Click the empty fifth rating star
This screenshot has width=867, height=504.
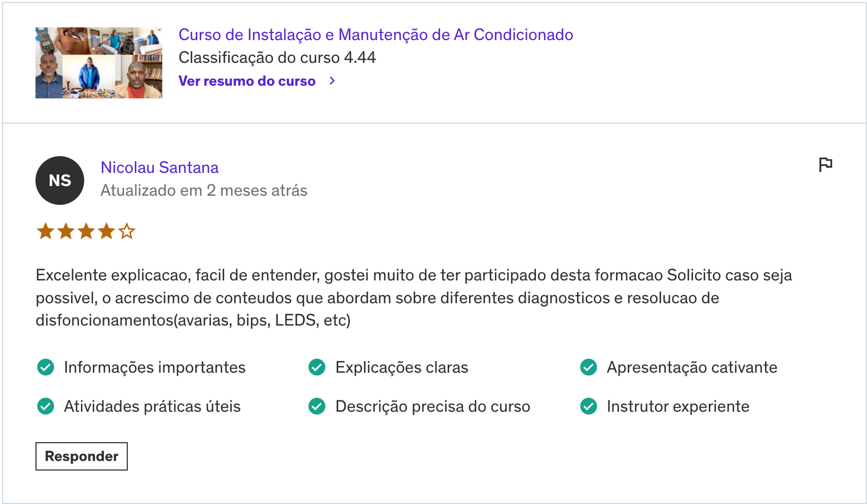click(x=127, y=231)
